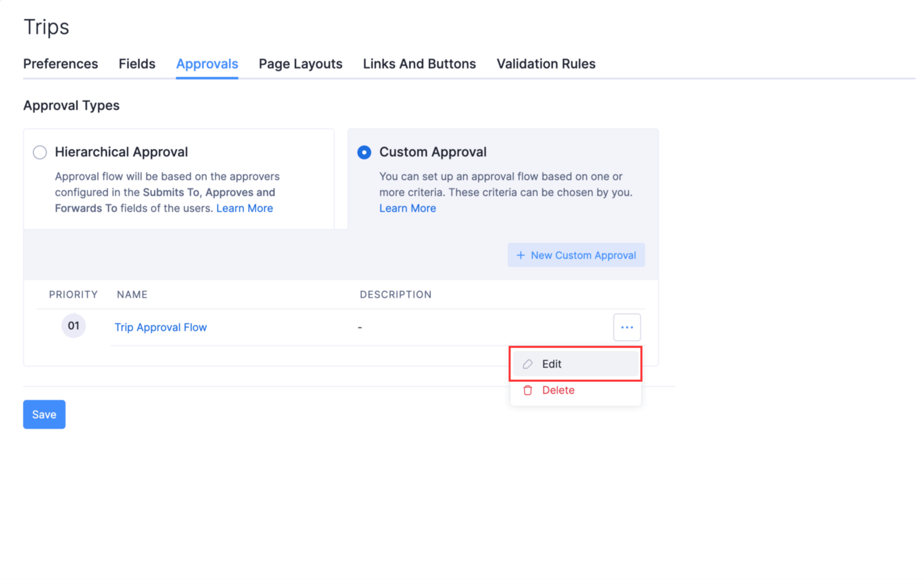
Task: Open the three-dot menu for Trip Approval Flow
Action: point(626,327)
